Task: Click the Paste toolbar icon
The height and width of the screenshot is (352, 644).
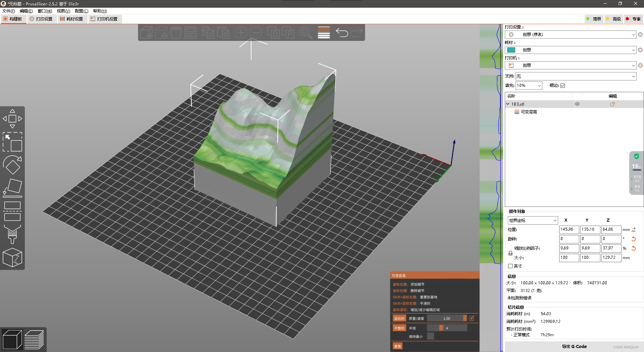Action: [x=223, y=33]
